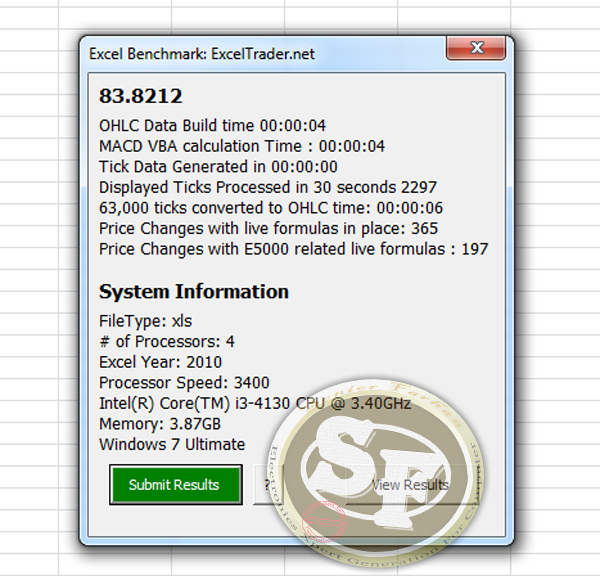Click the 'Intel(R) Core(TM) i3-4130 CPU' line

[255, 403]
